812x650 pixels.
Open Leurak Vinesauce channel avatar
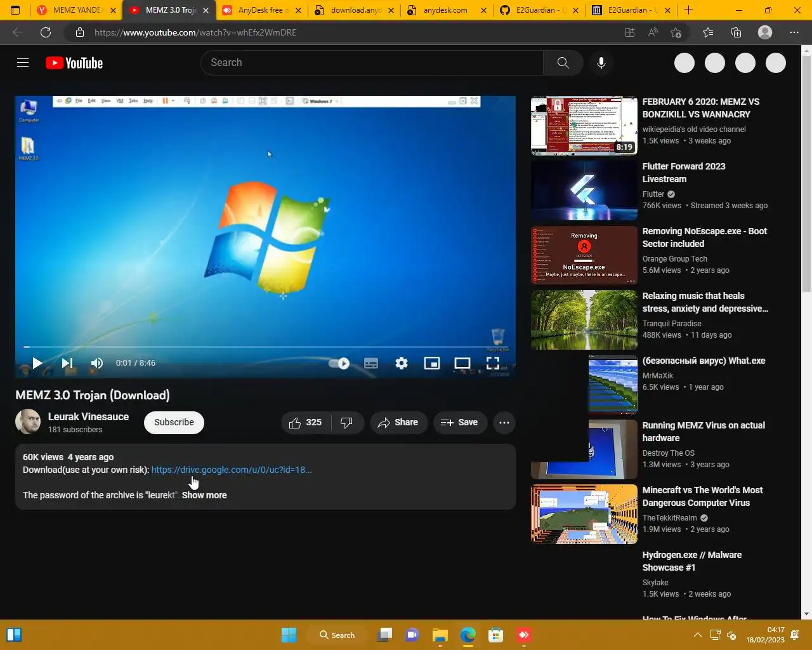point(28,422)
